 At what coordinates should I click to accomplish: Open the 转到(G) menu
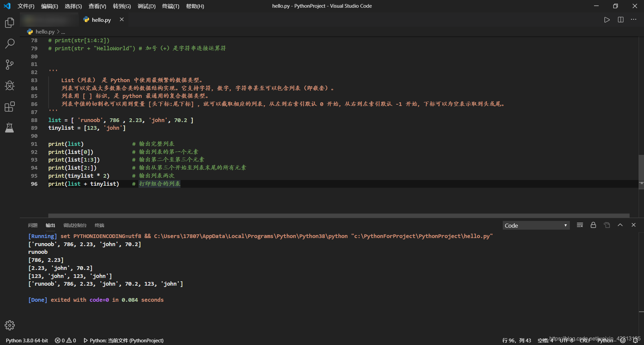(122, 6)
